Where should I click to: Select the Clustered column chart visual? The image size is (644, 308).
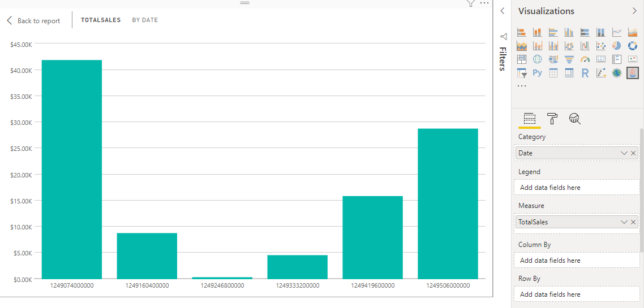pyautogui.click(x=569, y=32)
